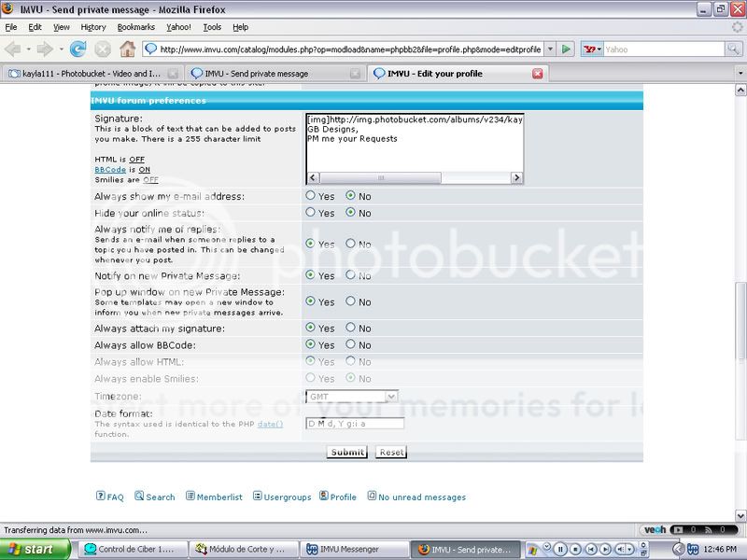Select Yes for Hide your online status
The height and width of the screenshot is (560, 747).
point(310,212)
